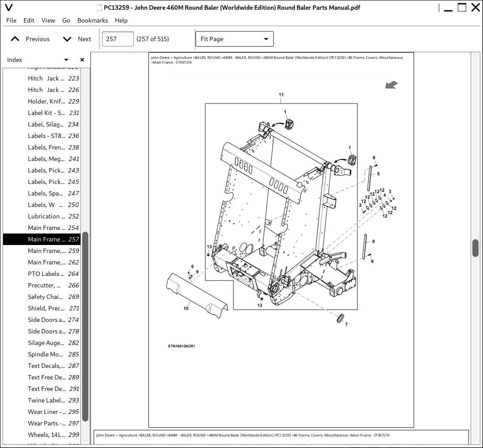Screen dimensions: 483x448
Task: Select index entry Side Doors page 278
Action: click(42, 331)
